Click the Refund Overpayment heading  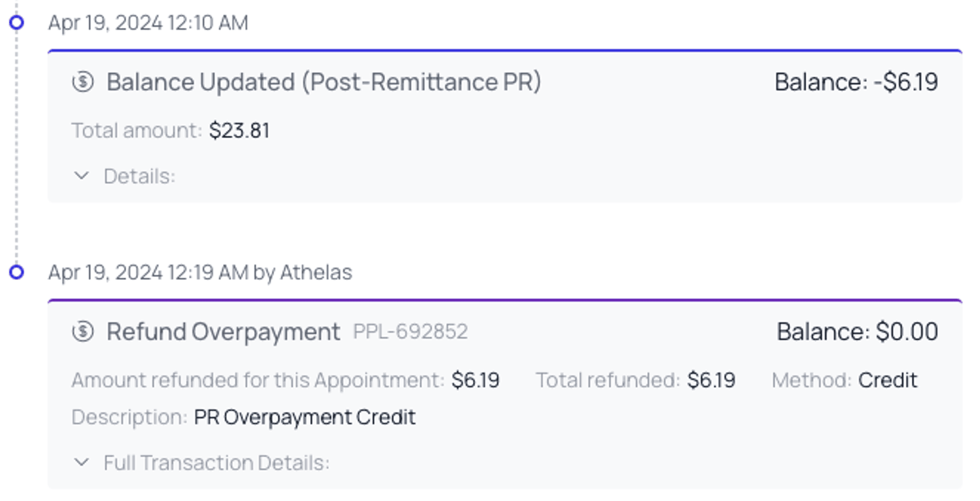pos(223,332)
